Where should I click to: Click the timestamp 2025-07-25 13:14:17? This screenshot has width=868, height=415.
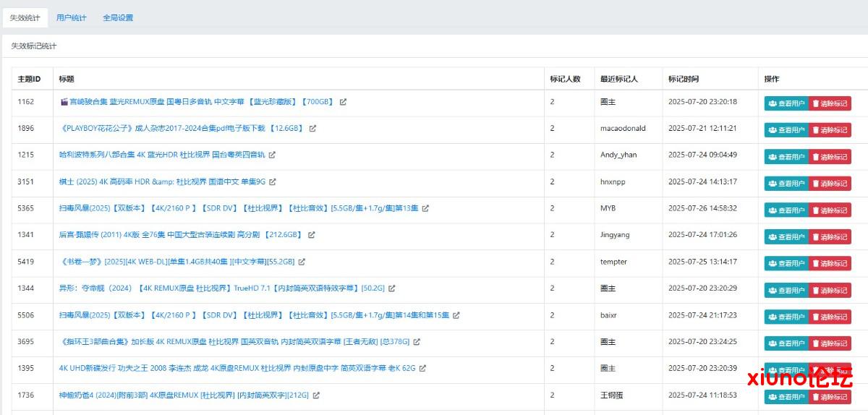[x=702, y=262]
